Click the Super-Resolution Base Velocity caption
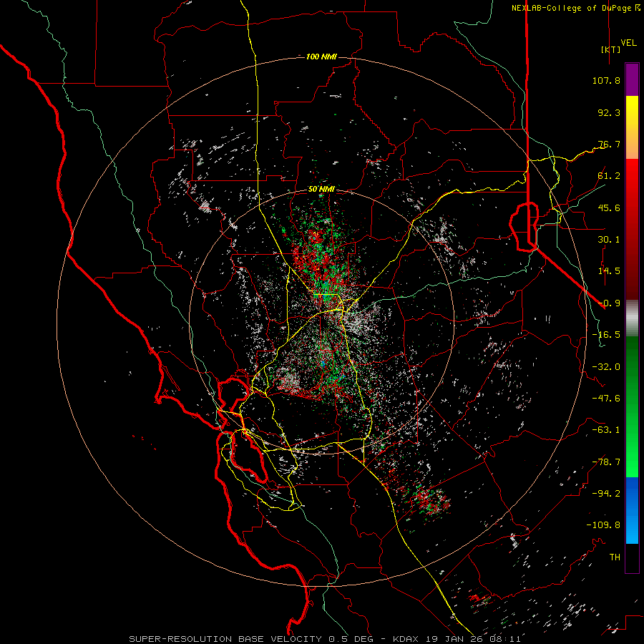This screenshot has height=644, width=644. (325, 639)
